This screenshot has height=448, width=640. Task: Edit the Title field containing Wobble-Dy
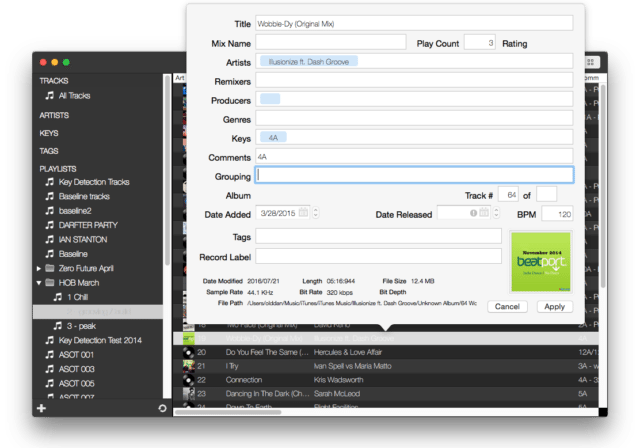tap(414, 23)
